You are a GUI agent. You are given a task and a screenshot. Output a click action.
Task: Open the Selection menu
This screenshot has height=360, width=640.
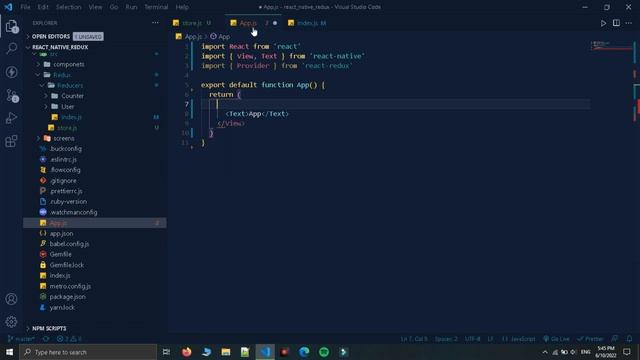click(x=69, y=7)
